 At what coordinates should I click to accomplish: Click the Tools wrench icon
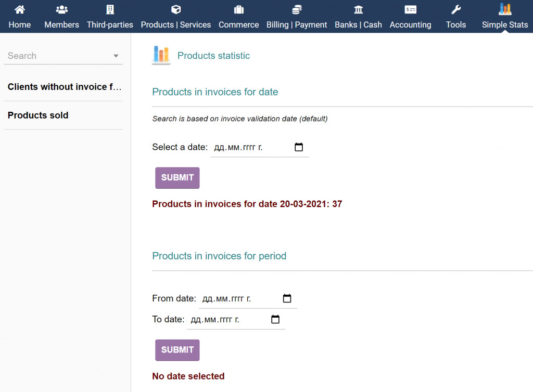pyautogui.click(x=456, y=9)
